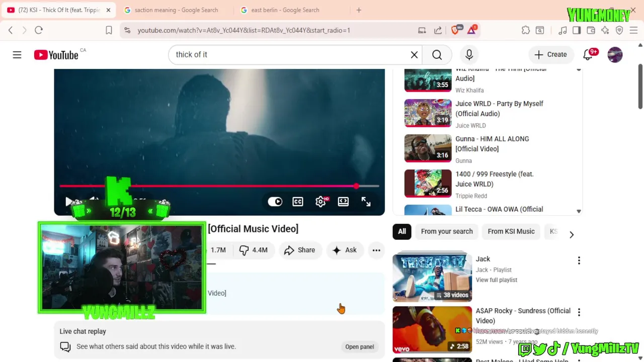Click the Create button
The height and width of the screenshot is (362, 644).
tap(550, 55)
